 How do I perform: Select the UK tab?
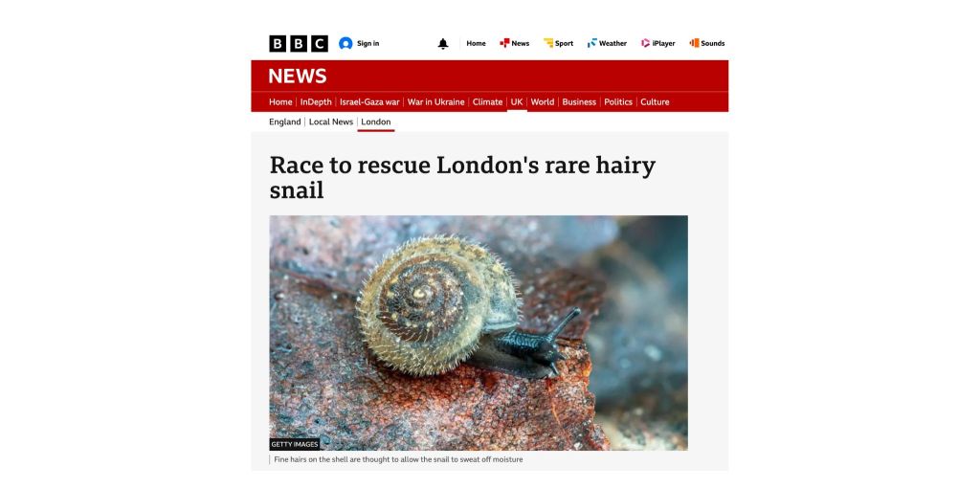[517, 102]
